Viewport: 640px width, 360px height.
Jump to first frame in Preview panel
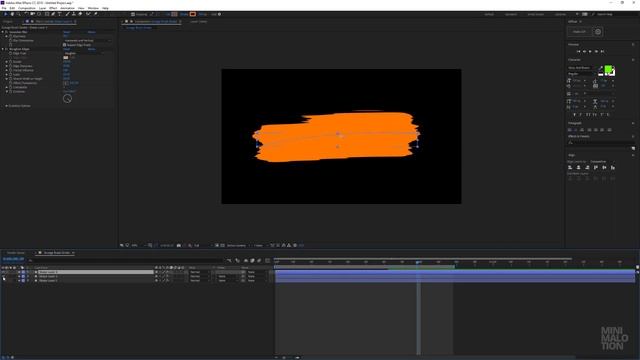pyautogui.click(x=578, y=51)
